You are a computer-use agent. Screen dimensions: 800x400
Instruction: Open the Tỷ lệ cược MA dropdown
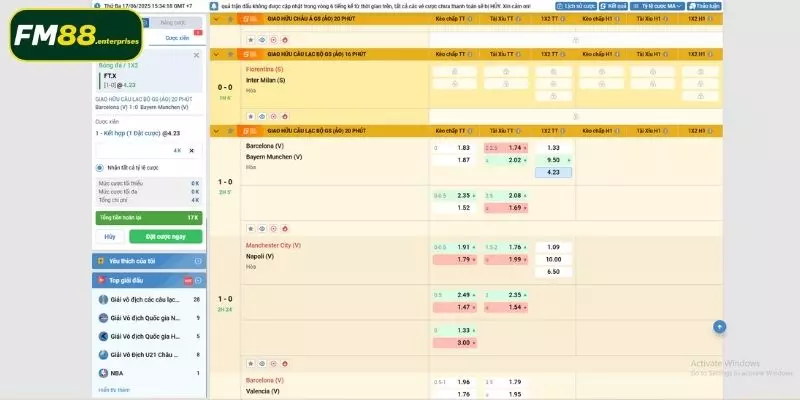(x=657, y=6)
